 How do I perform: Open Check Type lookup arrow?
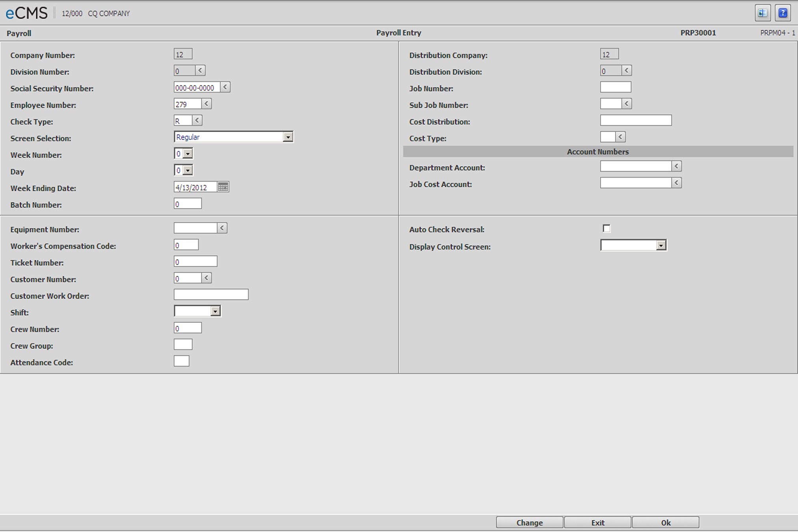click(197, 120)
